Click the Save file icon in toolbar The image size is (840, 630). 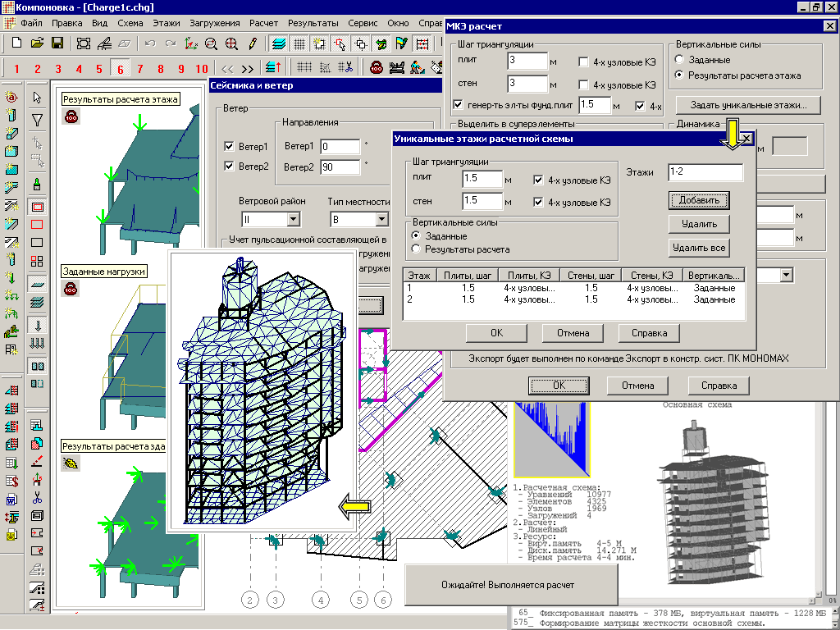[x=57, y=43]
